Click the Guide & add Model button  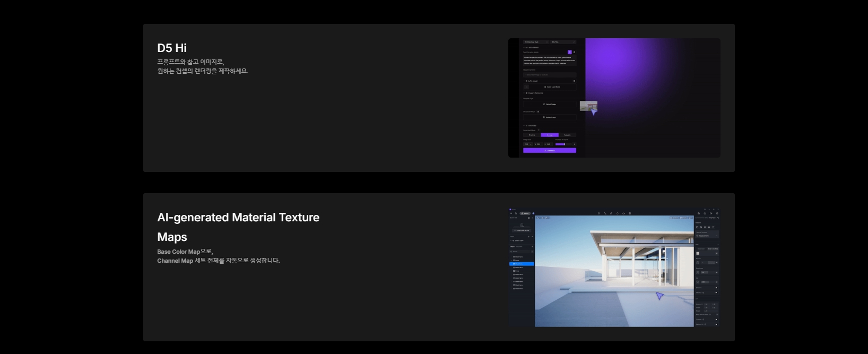550,87
